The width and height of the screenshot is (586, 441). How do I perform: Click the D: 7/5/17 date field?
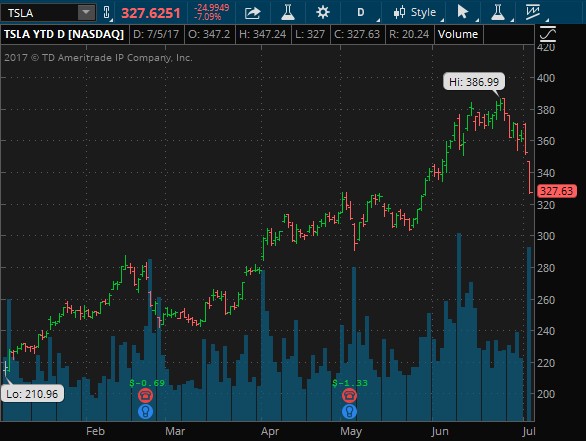(156, 34)
